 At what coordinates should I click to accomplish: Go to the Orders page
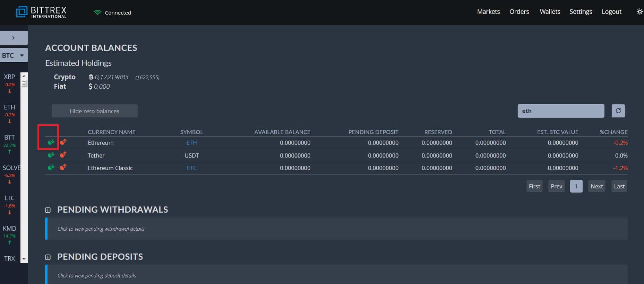coord(519,11)
